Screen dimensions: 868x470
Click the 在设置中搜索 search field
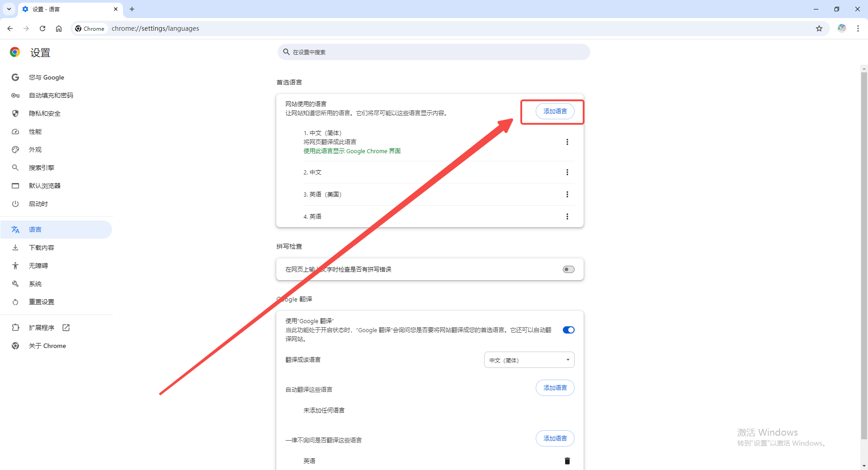coord(434,52)
